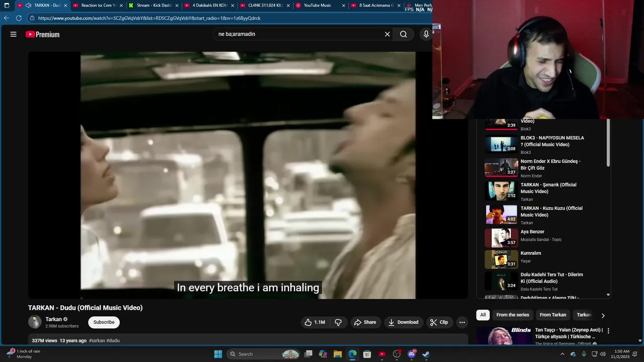Image resolution: width=644 pixels, height=362 pixels.
Task: Switch to 4 Dakikalık EN KOMİK tab
Action: click(210, 6)
